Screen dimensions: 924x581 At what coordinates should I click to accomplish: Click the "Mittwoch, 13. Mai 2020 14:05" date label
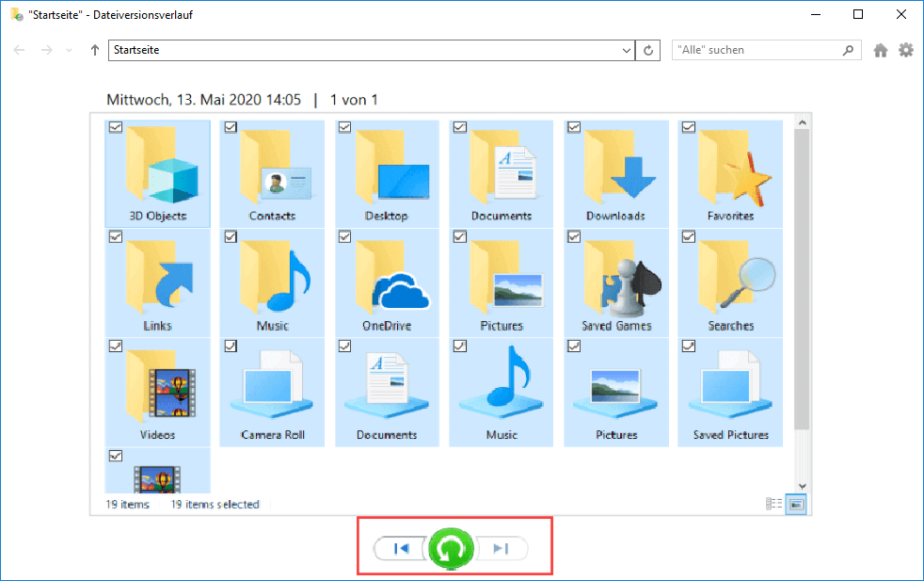tap(204, 100)
